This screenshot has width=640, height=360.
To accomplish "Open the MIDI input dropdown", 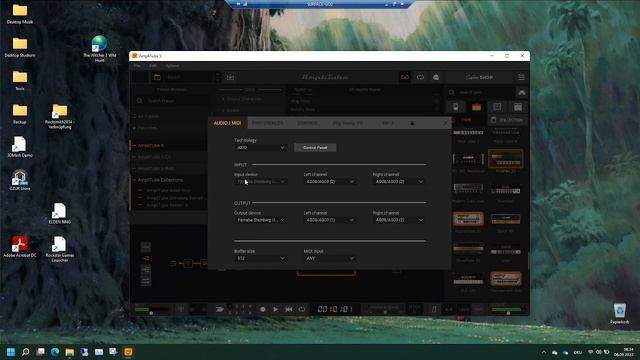I will pos(329,258).
